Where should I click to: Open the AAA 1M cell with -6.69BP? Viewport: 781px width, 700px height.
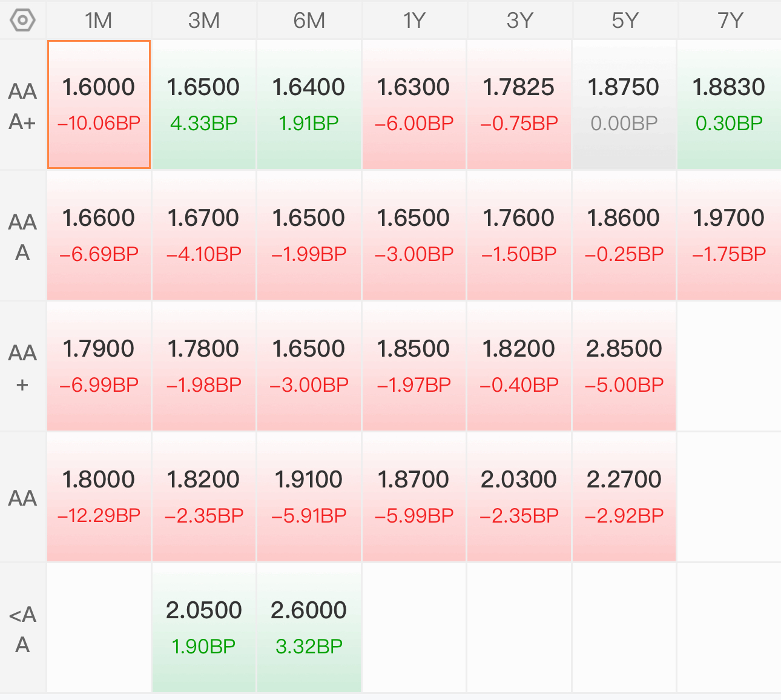(99, 236)
